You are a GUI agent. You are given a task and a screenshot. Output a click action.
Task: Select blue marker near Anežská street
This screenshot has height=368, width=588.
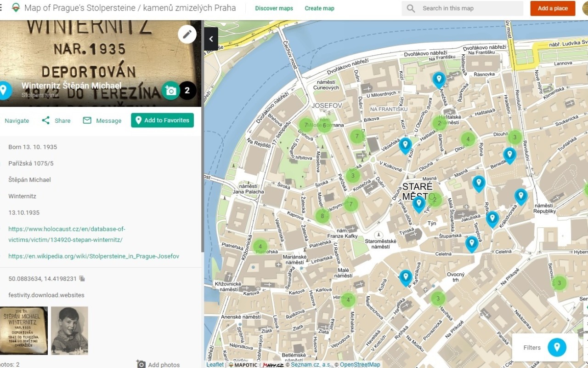(x=439, y=80)
